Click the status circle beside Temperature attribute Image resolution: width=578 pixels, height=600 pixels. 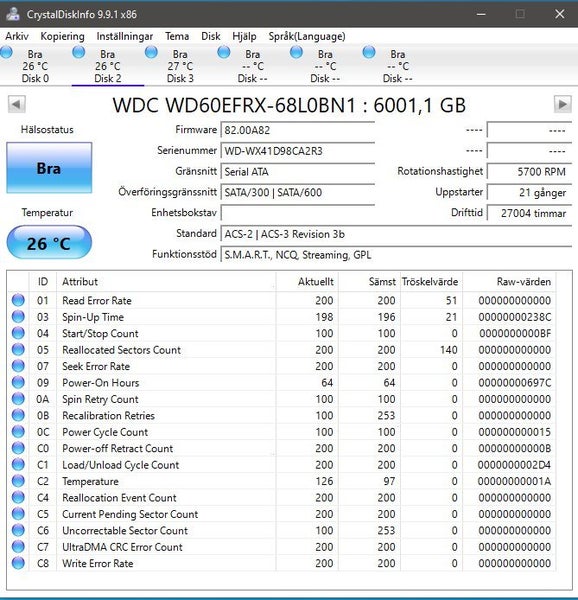pyautogui.click(x=18, y=481)
